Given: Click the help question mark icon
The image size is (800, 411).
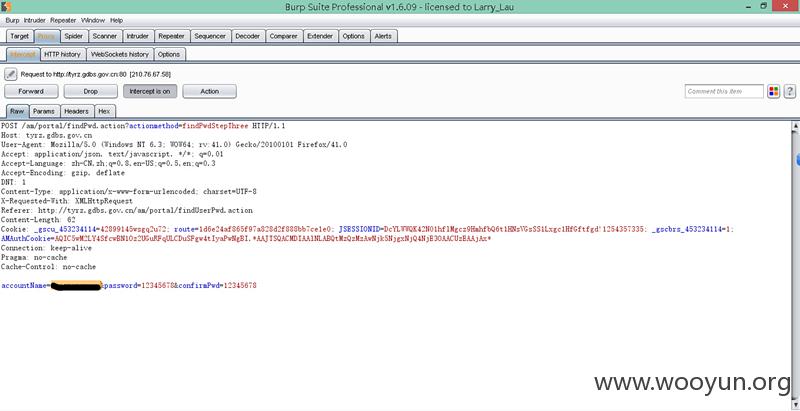Looking at the screenshot, I should coord(789,92).
